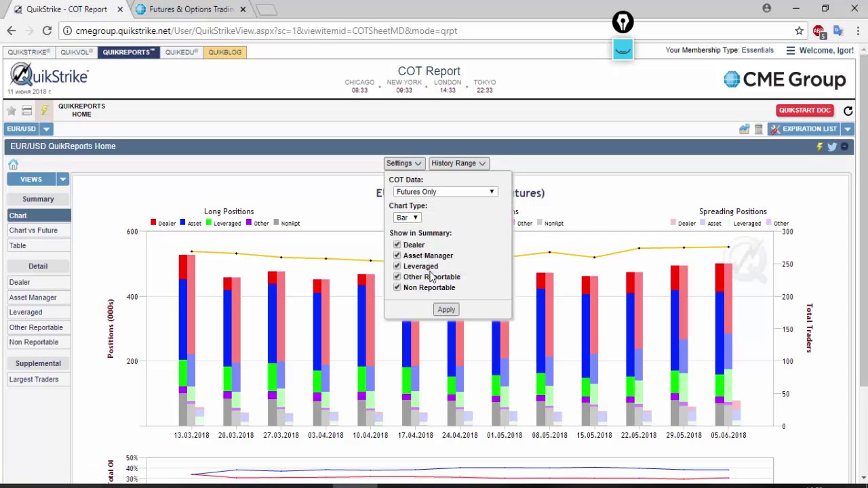Apply the chart settings
This screenshot has height=488, width=868.
tap(446, 310)
